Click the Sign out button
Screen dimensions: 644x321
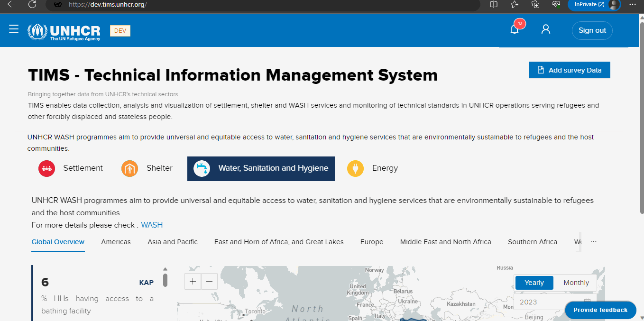pyautogui.click(x=592, y=30)
